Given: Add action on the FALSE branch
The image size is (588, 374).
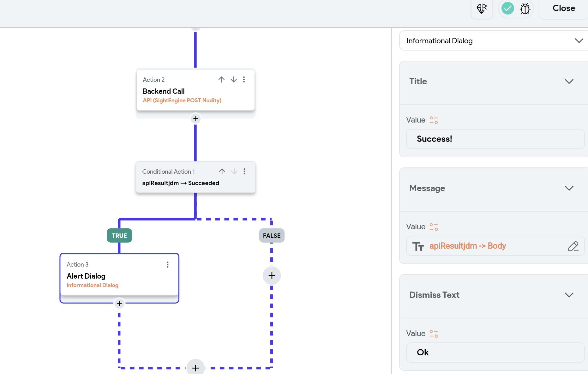Looking at the screenshot, I should point(272,275).
